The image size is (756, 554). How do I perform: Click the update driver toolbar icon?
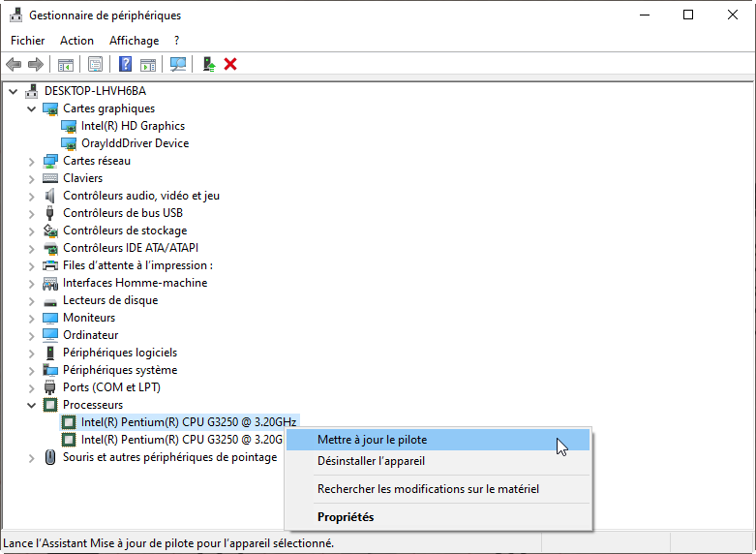[208, 64]
